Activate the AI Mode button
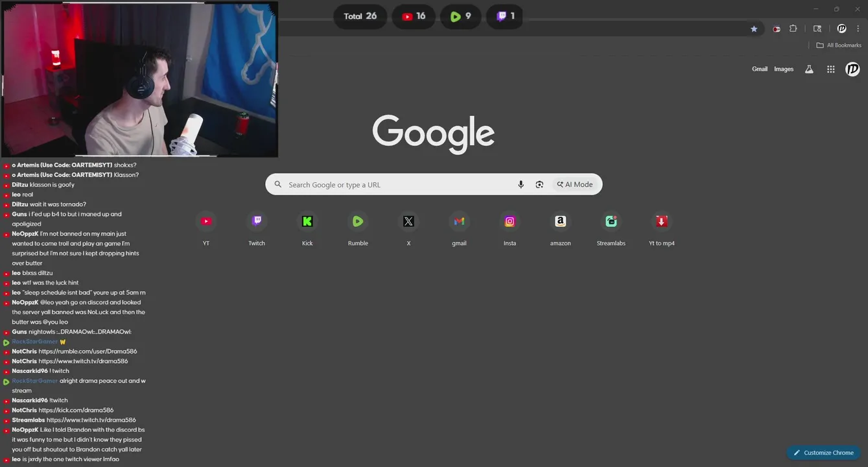 575,185
